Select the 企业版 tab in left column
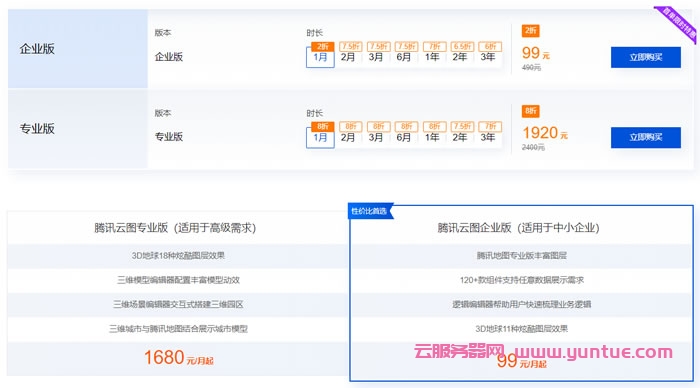 (78, 49)
